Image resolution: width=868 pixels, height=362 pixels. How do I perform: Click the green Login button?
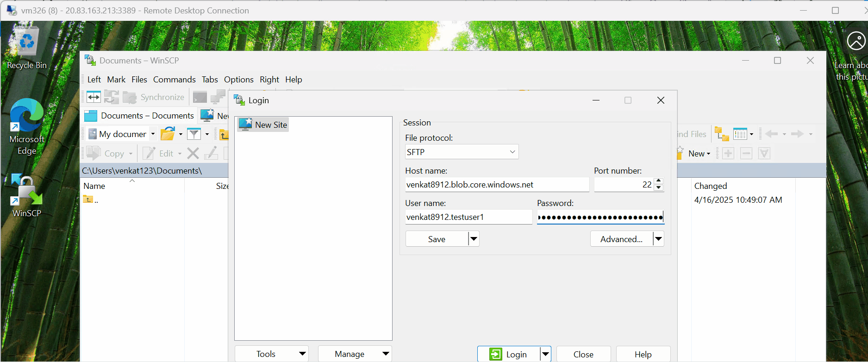click(509, 354)
